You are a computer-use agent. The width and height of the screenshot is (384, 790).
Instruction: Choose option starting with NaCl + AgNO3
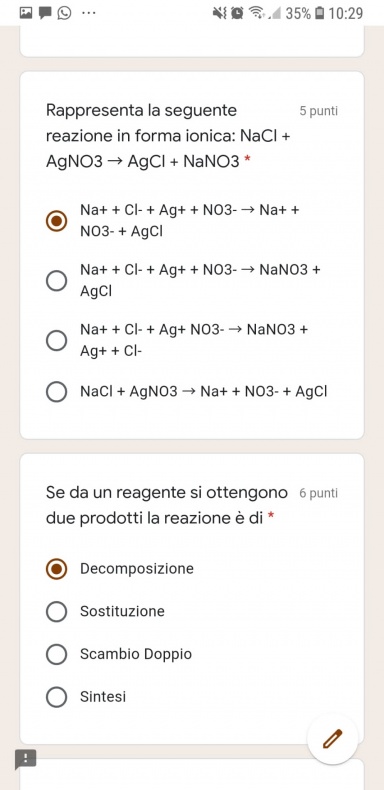(187, 391)
